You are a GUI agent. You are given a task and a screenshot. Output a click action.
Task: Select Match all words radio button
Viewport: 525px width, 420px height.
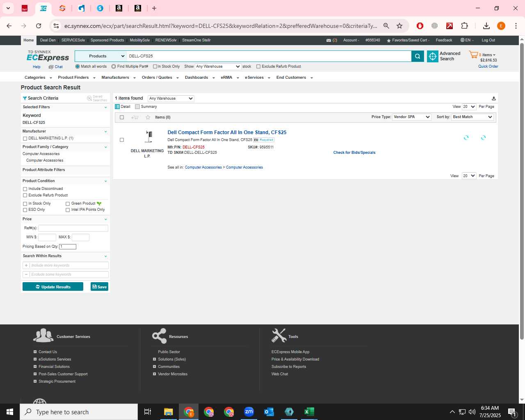click(x=78, y=66)
